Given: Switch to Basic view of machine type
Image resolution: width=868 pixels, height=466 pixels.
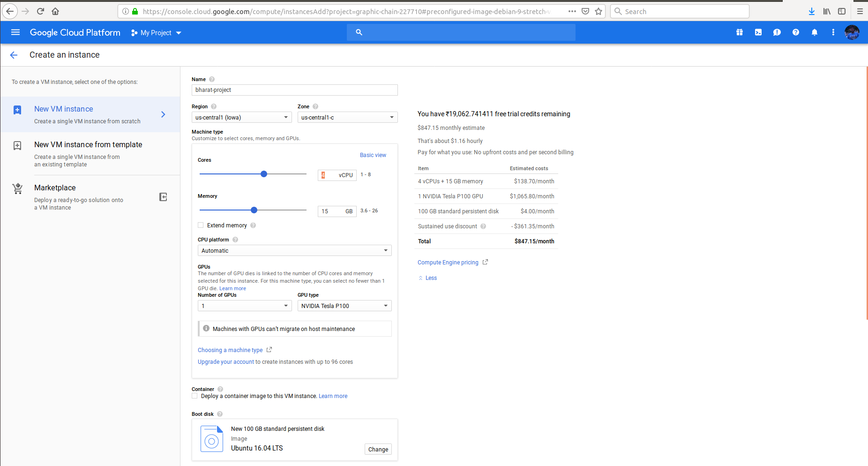Looking at the screenshot, I should point(373,155).
